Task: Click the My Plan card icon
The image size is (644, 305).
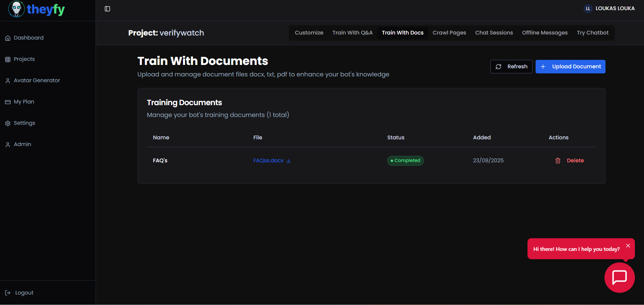Action: coord(8,102)
